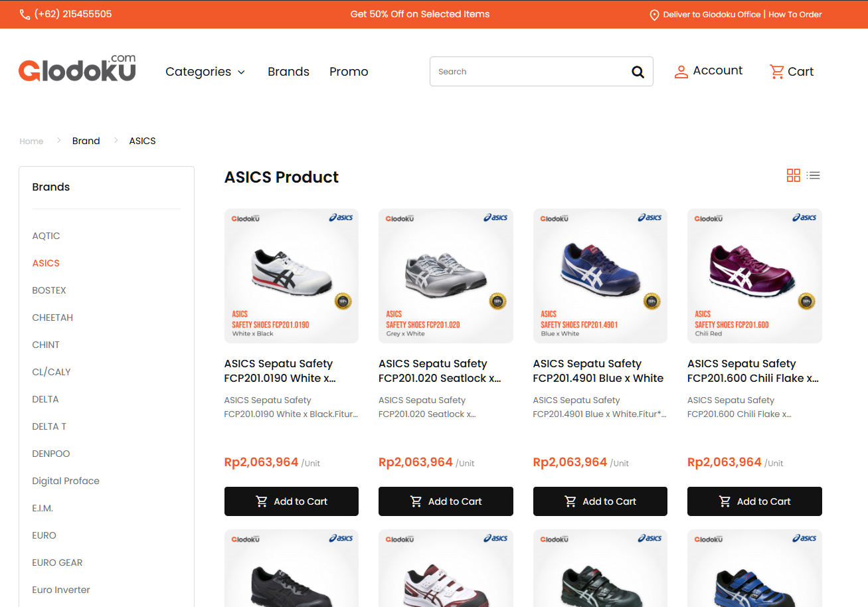Go to the Home breadcrumb
The image size is (868, 607).
[31, 141]
